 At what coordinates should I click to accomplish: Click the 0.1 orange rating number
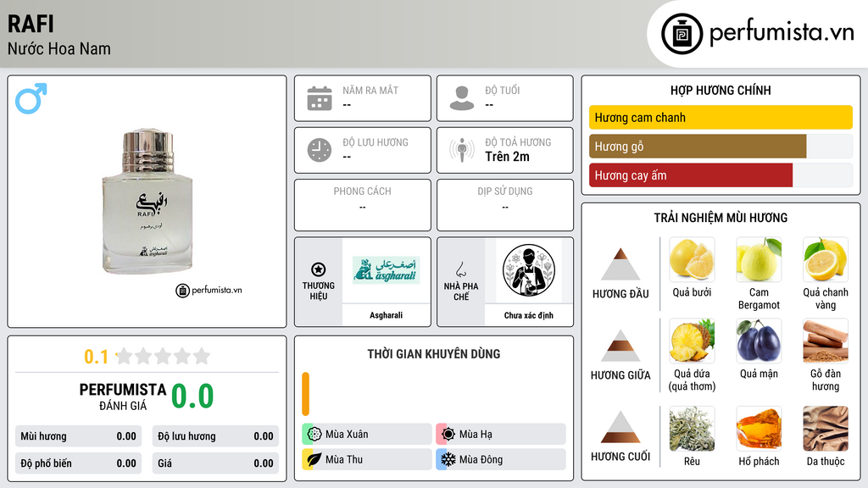point(96,357)
